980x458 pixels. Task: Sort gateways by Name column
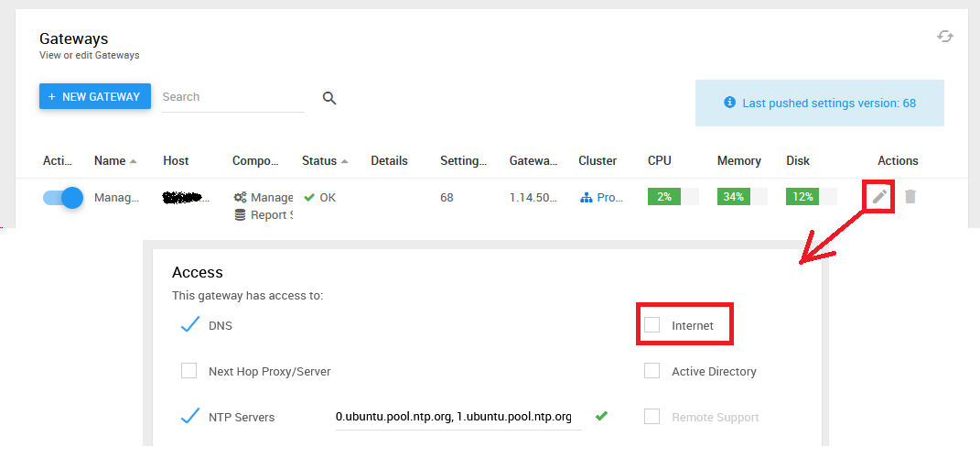[110, 161]
